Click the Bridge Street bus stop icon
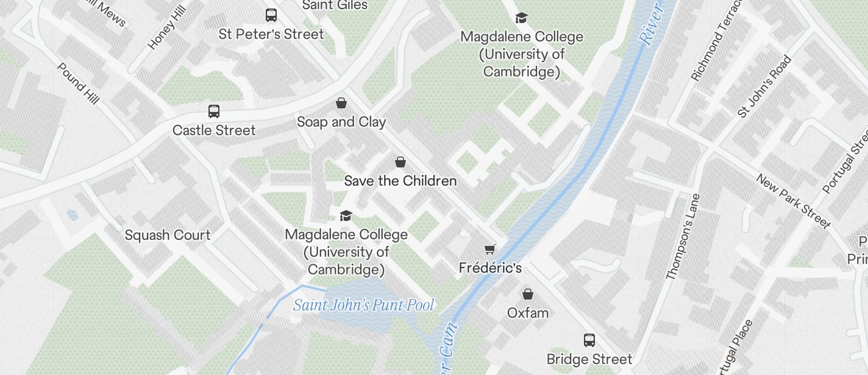The image size is (868, 375). tap(589, 340)
